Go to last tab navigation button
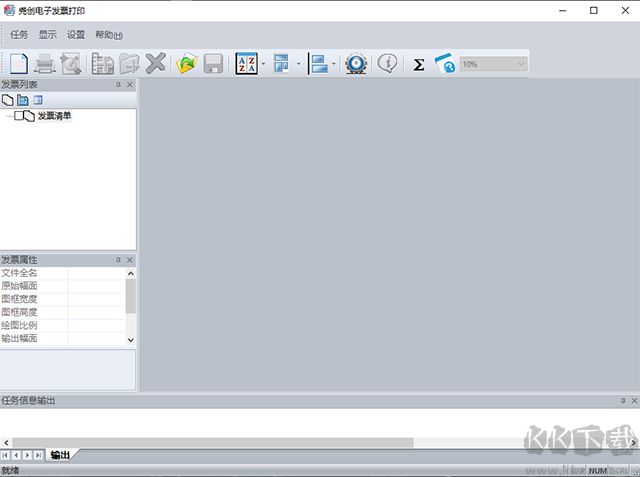Viewport: 640px width, 477px height. [x=38, y=455]
